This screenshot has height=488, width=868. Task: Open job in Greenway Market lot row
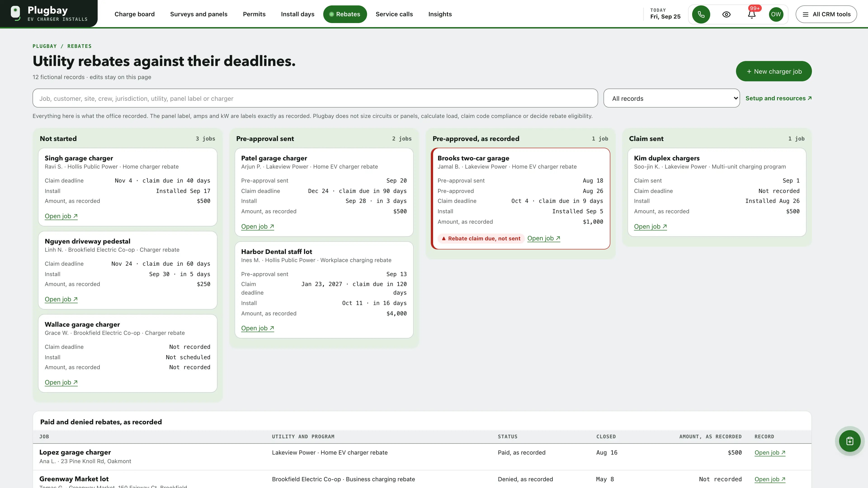click(770, 479)
